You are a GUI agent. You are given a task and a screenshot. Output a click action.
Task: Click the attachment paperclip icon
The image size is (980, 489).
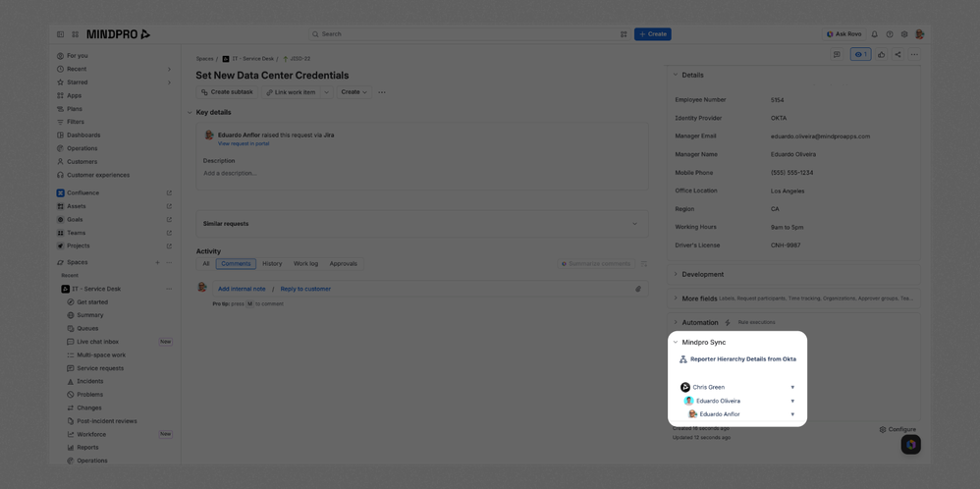coord(638,289)
